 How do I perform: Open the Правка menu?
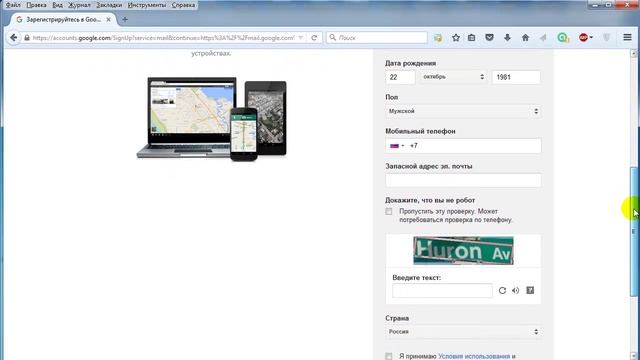point(36,5)
